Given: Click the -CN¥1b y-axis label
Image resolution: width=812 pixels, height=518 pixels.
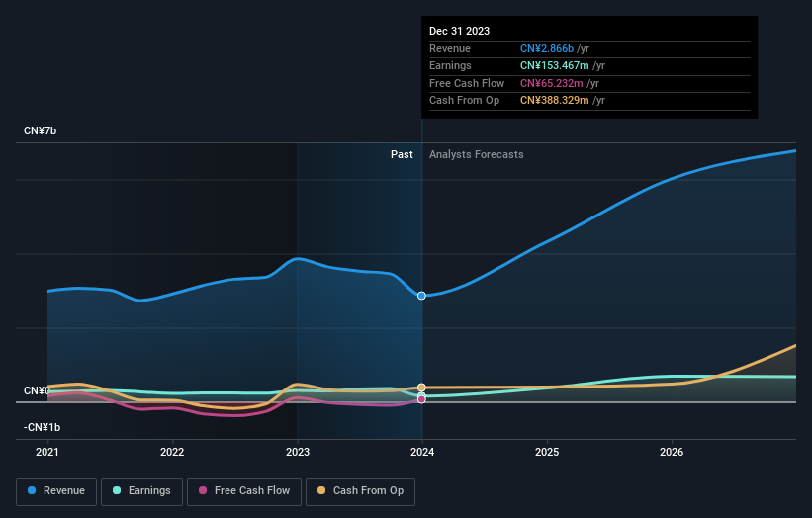Looking at the screenshot, I should (x=42, y=427).
